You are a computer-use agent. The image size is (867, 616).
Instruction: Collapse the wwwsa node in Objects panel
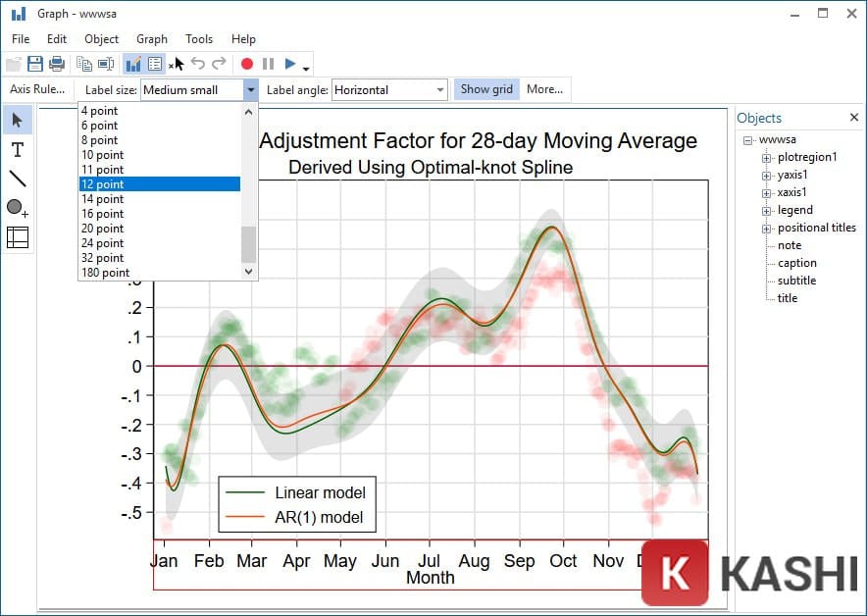747,139
